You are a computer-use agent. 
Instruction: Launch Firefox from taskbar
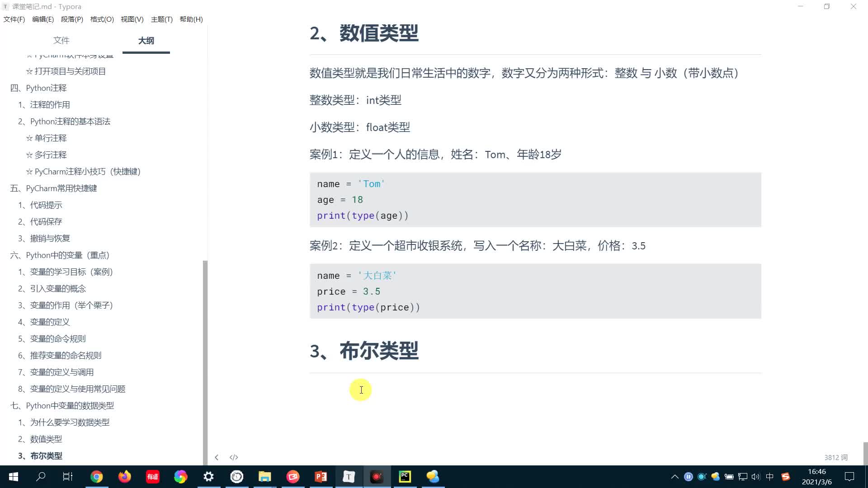pos(124,477)
